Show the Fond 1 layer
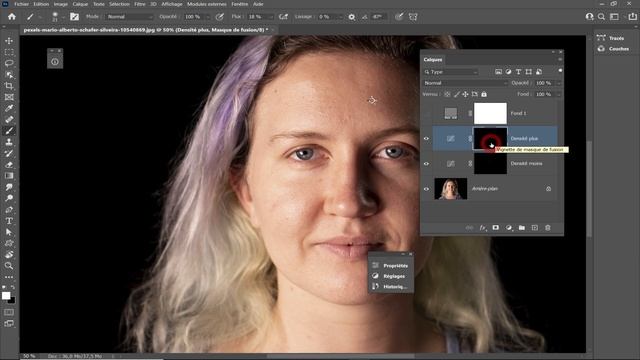 coord(426,113)
